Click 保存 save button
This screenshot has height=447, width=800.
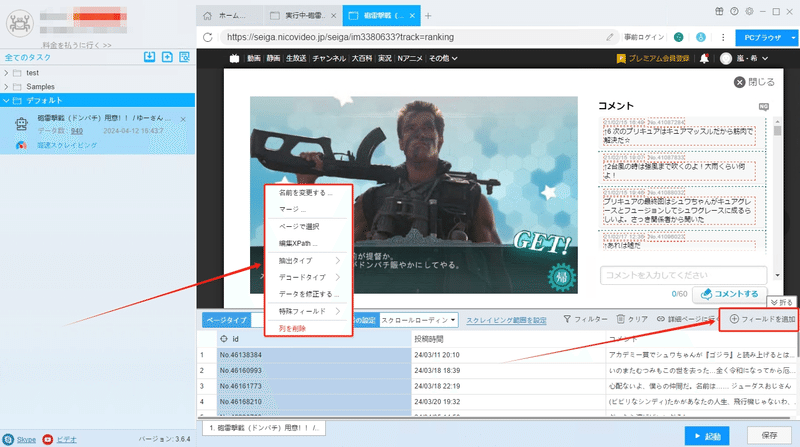point(769,435)
